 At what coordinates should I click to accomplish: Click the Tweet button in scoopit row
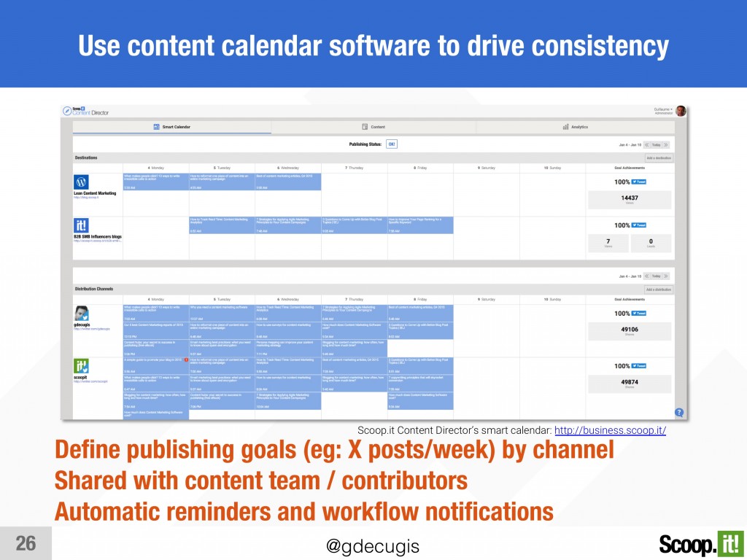639,366
